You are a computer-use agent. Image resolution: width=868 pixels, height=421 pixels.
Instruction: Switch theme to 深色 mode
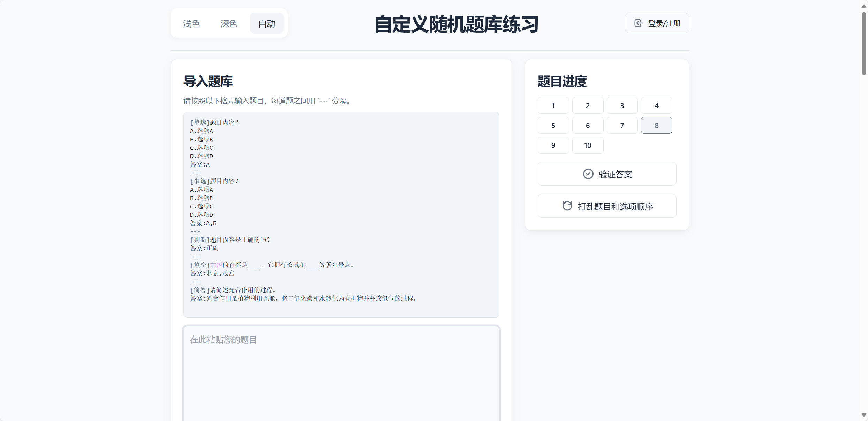[x=229, y=23]
